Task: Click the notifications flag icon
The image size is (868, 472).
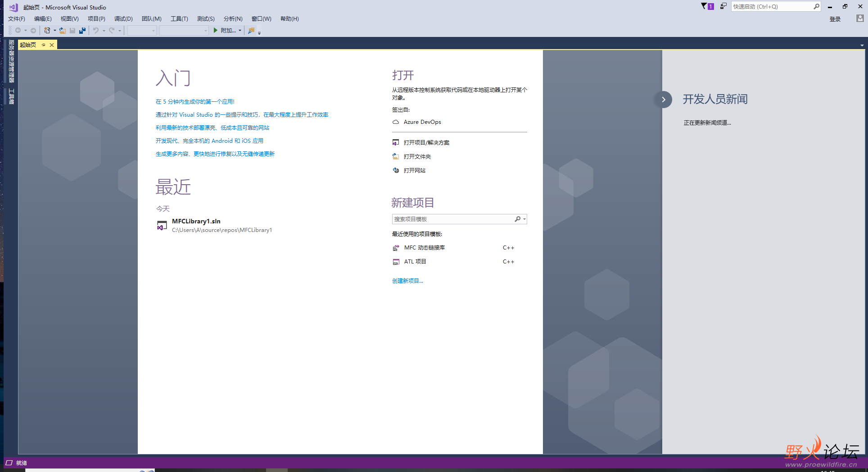Action: [x=707, y=6]
